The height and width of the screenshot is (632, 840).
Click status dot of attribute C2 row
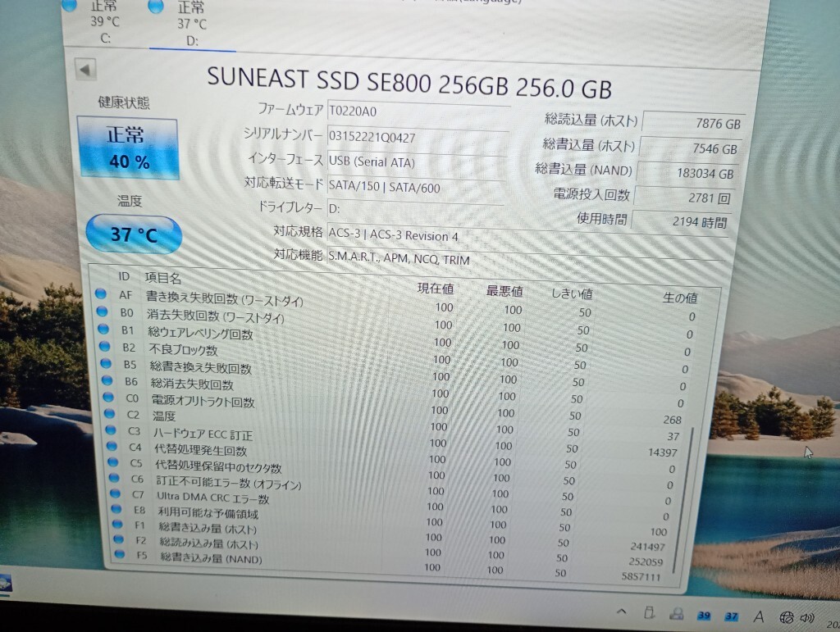109,414
